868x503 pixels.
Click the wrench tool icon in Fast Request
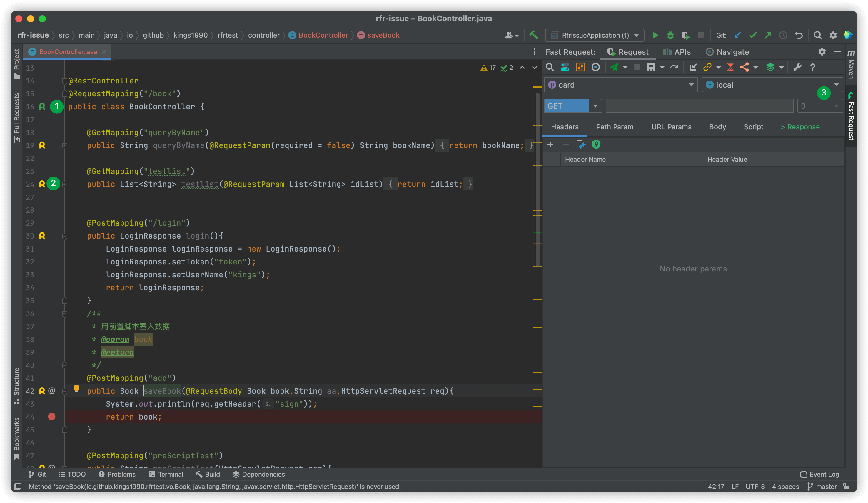(797, 67)
